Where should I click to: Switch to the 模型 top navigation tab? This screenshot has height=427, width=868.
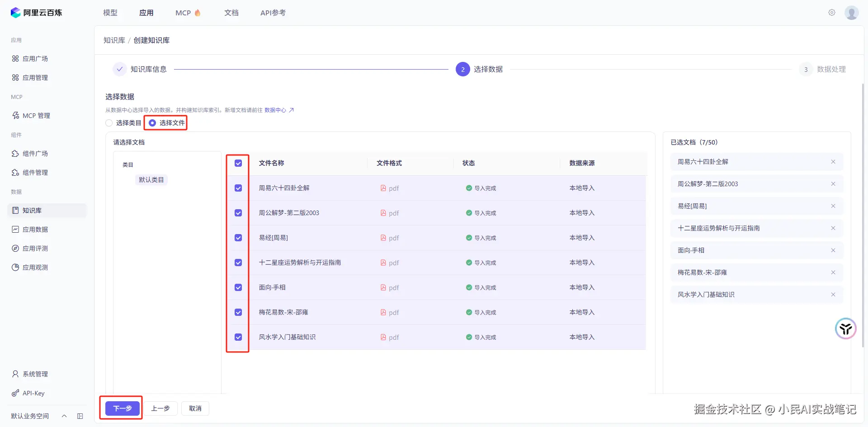pyautogui.click(x=110, y=13)
